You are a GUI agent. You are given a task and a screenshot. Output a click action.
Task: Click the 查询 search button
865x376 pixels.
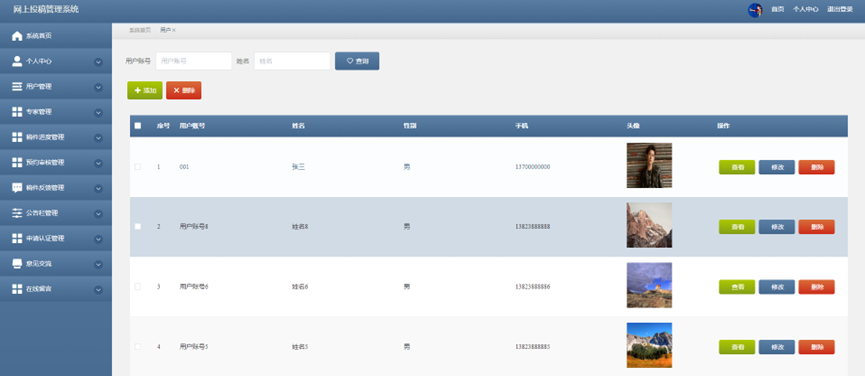click(357, 61)
